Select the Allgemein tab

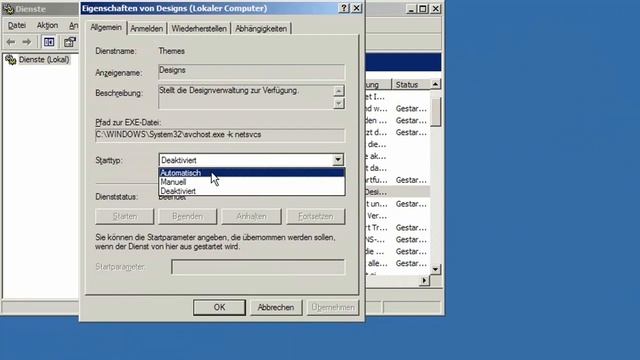106,27
